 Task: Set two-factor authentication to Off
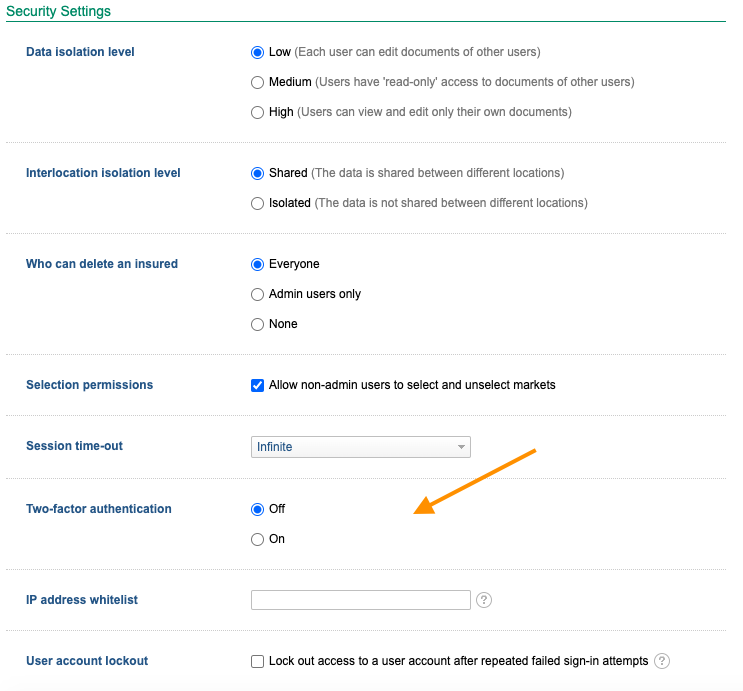click(258, 509)
